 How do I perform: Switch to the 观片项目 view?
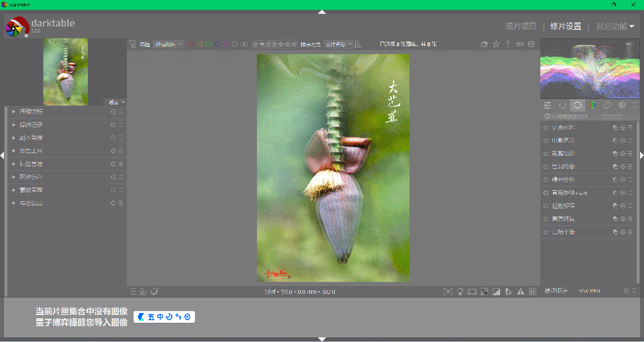point(520,26)
